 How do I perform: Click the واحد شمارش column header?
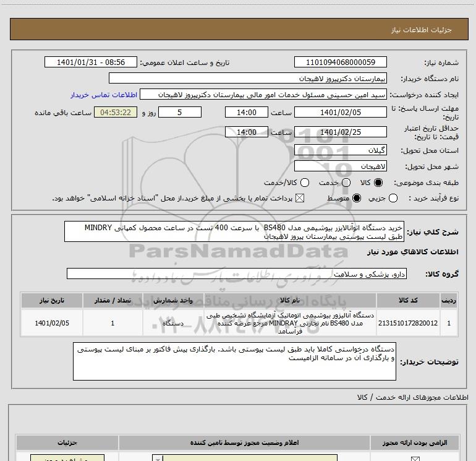[173, 300]
